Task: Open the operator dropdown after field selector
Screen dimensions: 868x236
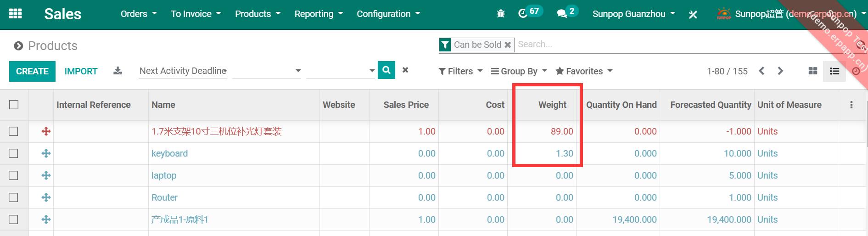Action: coord(267,71)
